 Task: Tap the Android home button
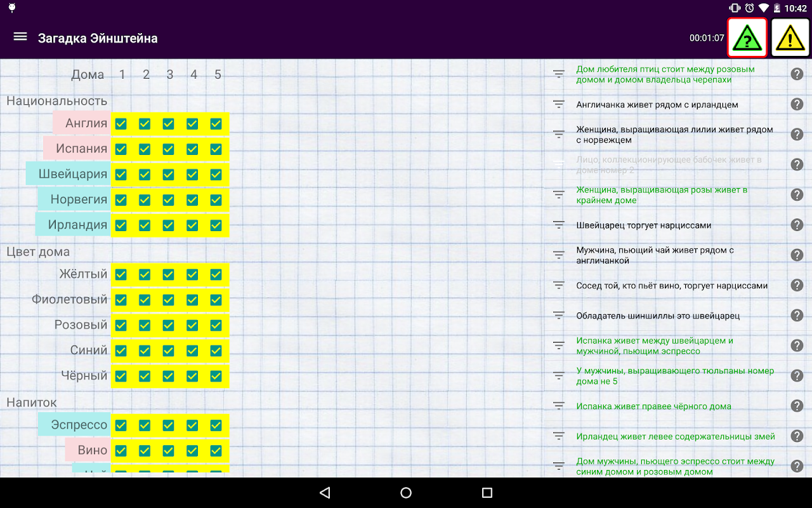tap(406, 493)
